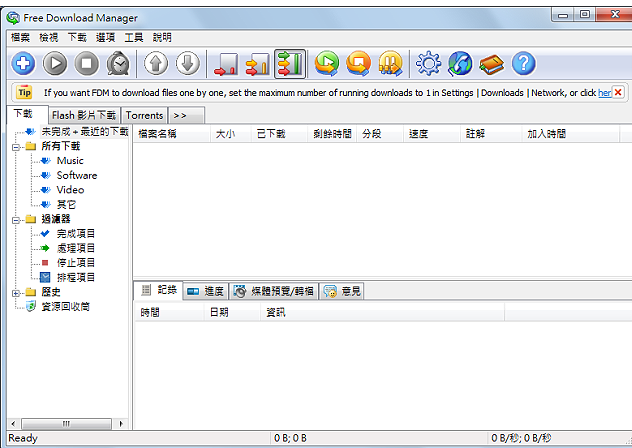
Task: Open the 檢視 menu
Action: (x=49, y=38)
